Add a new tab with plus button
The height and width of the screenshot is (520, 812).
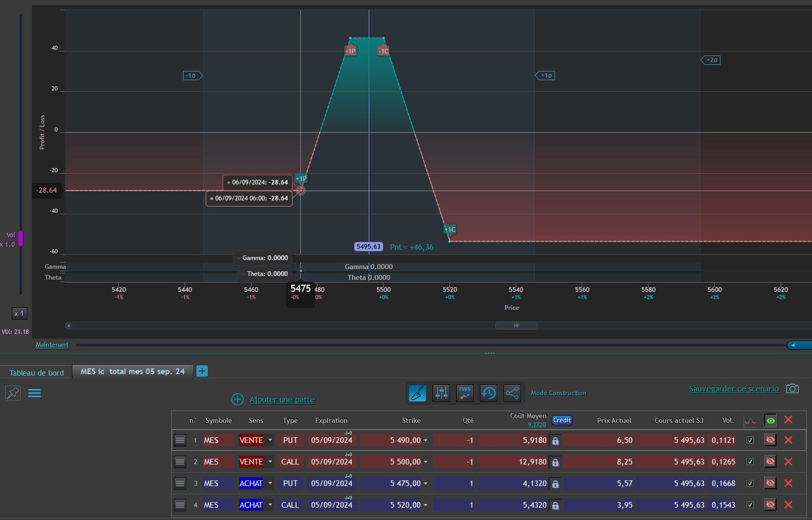click(202, 371)
